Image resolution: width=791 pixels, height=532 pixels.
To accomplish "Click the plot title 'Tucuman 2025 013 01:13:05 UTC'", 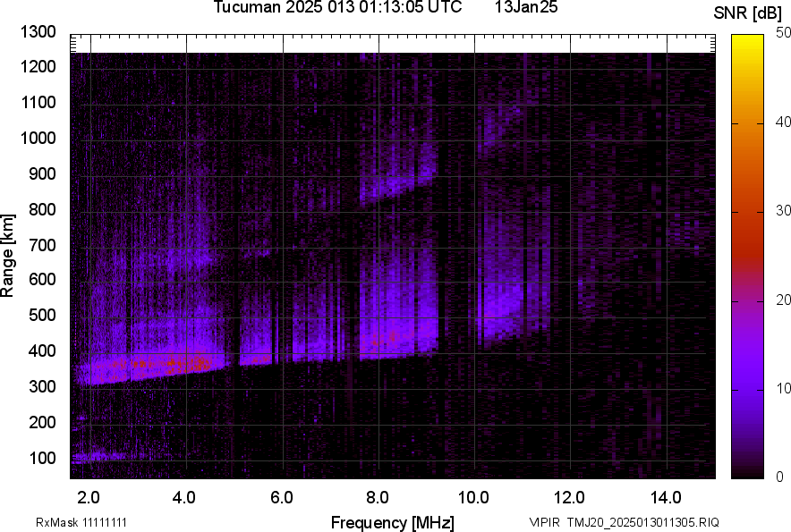I will click(337, 8).
